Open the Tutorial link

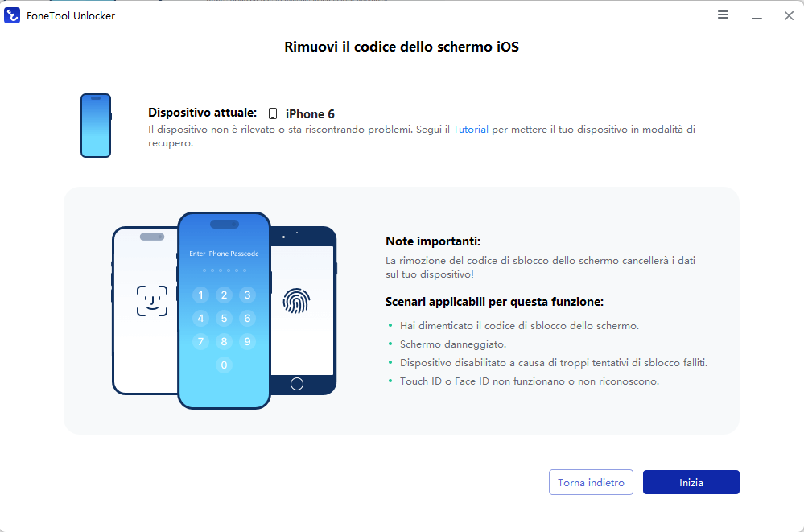click(471, 130)
